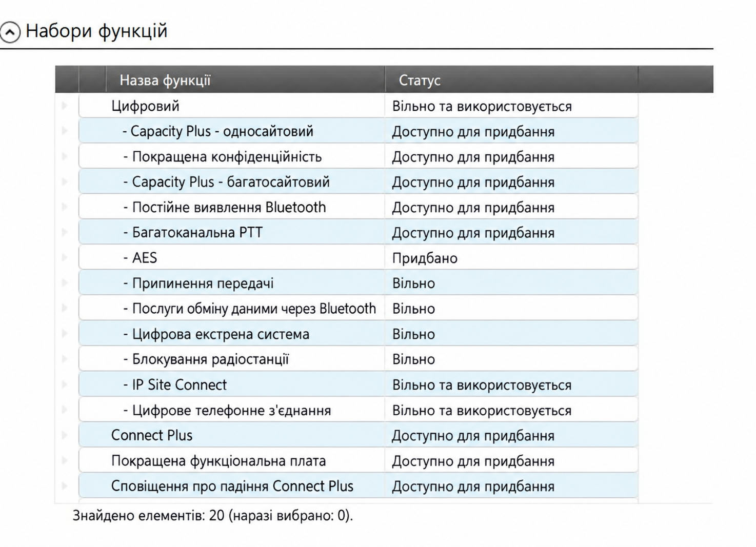Click status of Покращена конфіденційність

click(x=473, y=157)
